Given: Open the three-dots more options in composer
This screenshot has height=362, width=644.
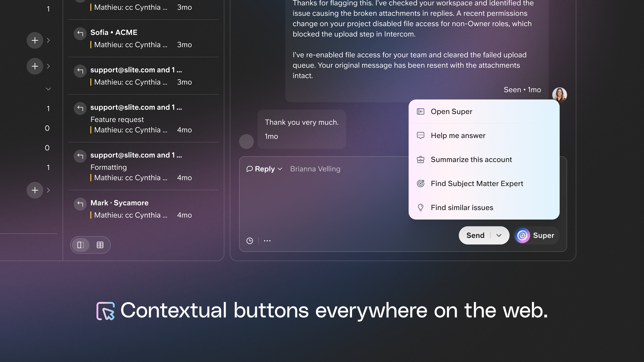Looking at the screenshot, I should click(x=267, y=241).
